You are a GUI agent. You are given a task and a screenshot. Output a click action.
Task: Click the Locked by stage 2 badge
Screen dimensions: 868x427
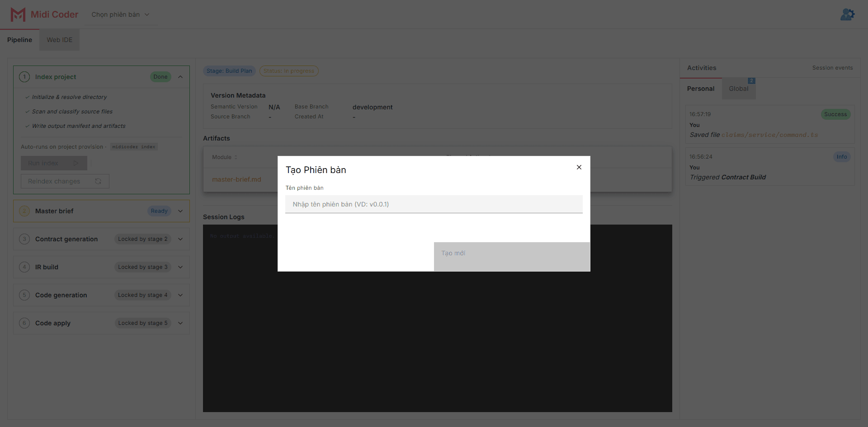(143, 239)
